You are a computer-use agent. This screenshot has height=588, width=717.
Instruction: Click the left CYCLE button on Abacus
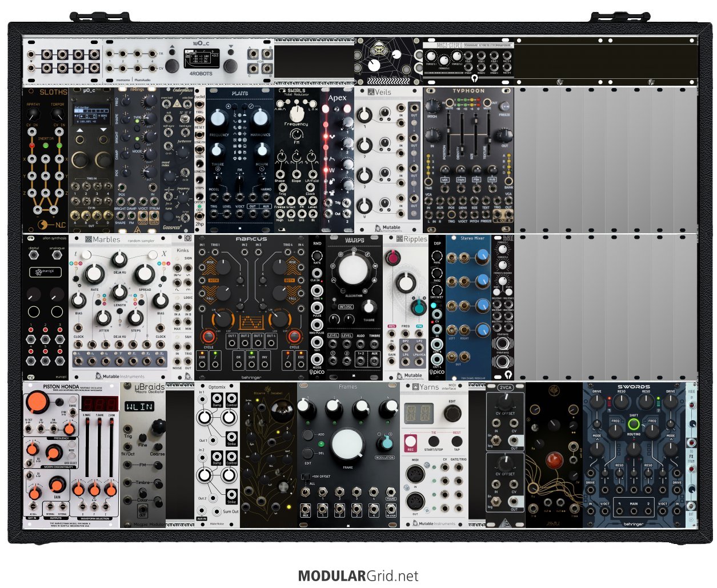pyautogui.click(x=208, y=337)
